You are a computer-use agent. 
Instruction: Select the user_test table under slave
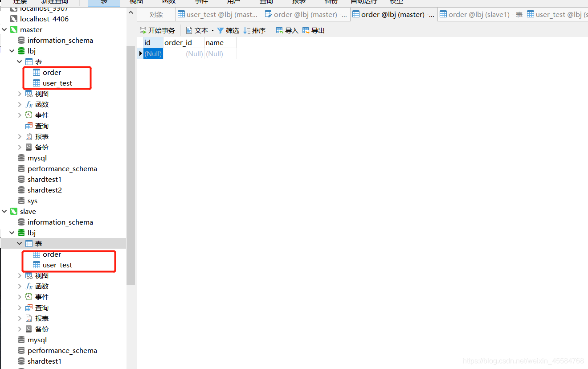click(x=57, y=265)
